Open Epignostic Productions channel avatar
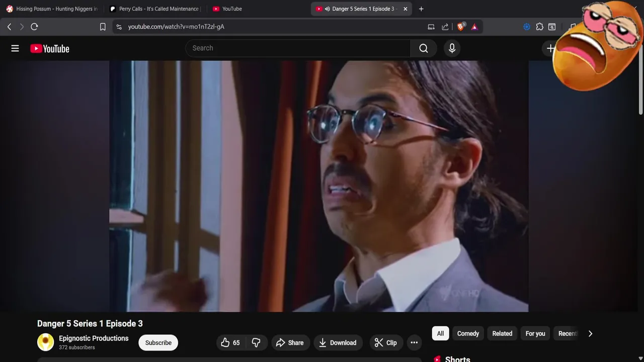The image size is (644, 362). [x=45, y=342]
